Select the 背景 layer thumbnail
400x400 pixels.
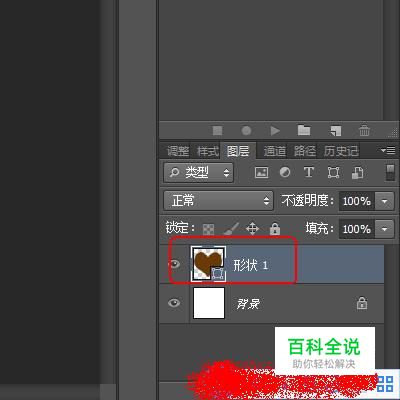coord(209,303)
